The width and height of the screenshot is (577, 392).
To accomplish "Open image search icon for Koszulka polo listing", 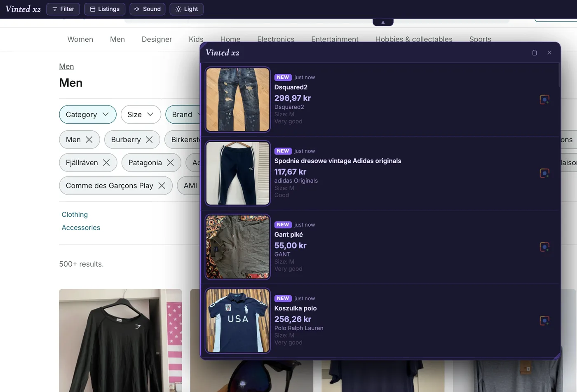I will [544, 320].
